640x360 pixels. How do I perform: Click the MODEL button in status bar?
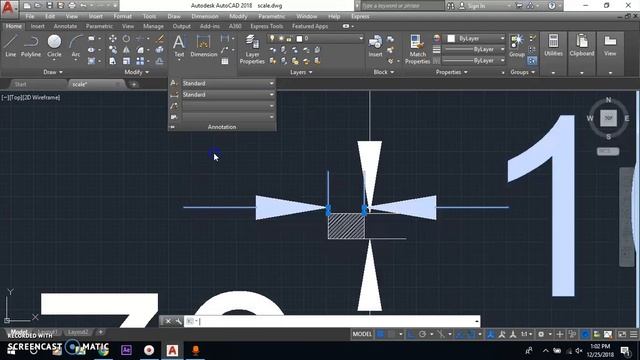pyautogui.click(x=362, y=334)
